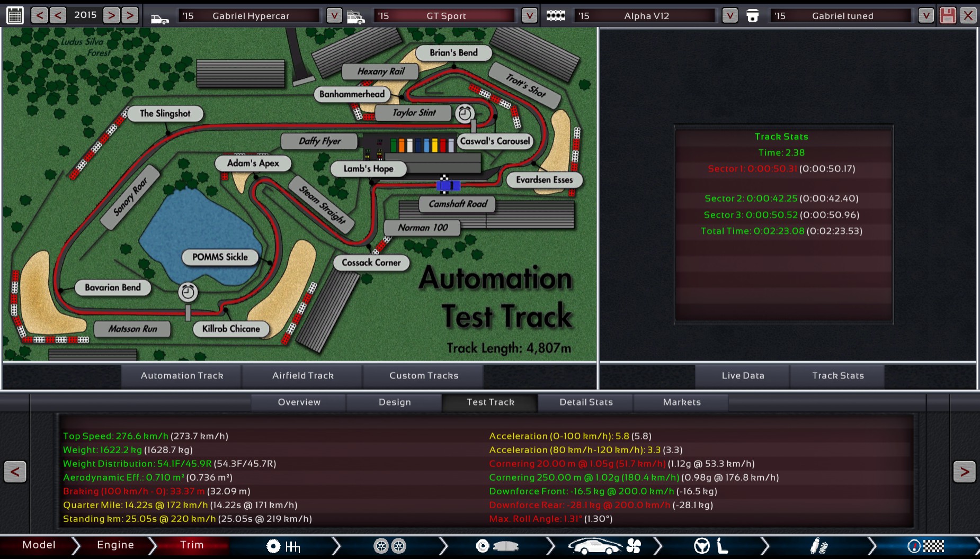
Task: Click the Evardsen Esses label
Action: coord(544,180)
